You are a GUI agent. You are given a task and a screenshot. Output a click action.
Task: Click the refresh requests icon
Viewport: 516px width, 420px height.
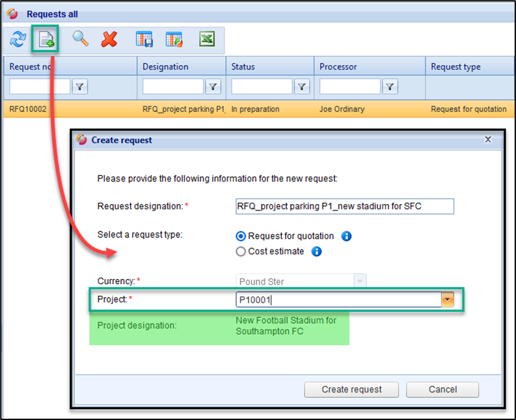17,40
